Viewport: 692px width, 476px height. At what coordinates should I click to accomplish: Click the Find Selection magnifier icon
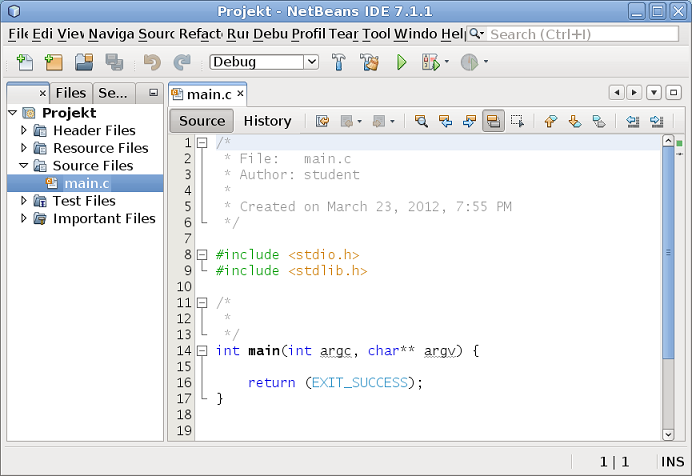pyautogui.click(x=421, y=121)
